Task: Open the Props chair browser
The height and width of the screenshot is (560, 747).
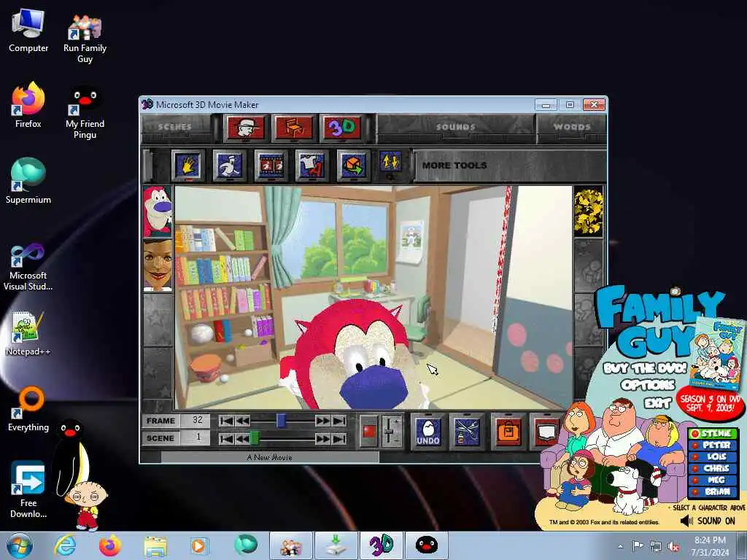Action: 294,128
